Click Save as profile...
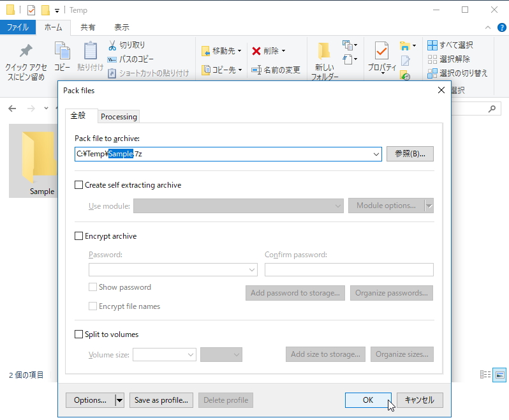Viewport: 509px width, 420px height. pyautogui.click(x=161, y=400)
